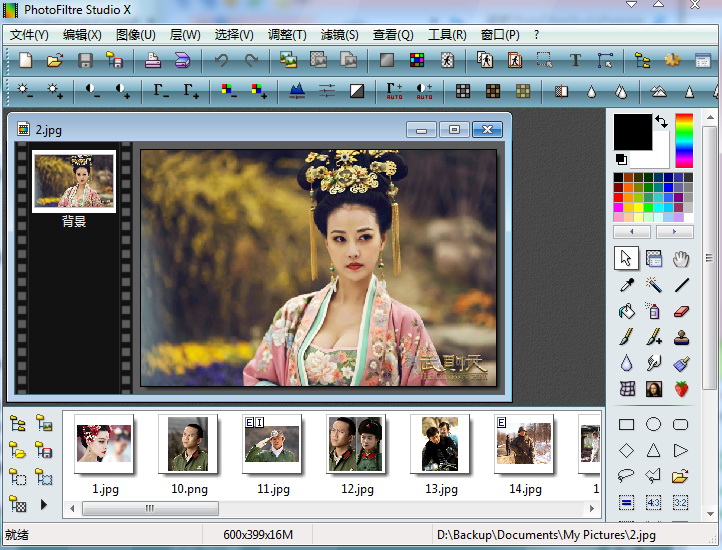Click the Text tool icon in toolbar
Image resolution: width=722 pixels, height=550 pixels.
click(575, 60)
